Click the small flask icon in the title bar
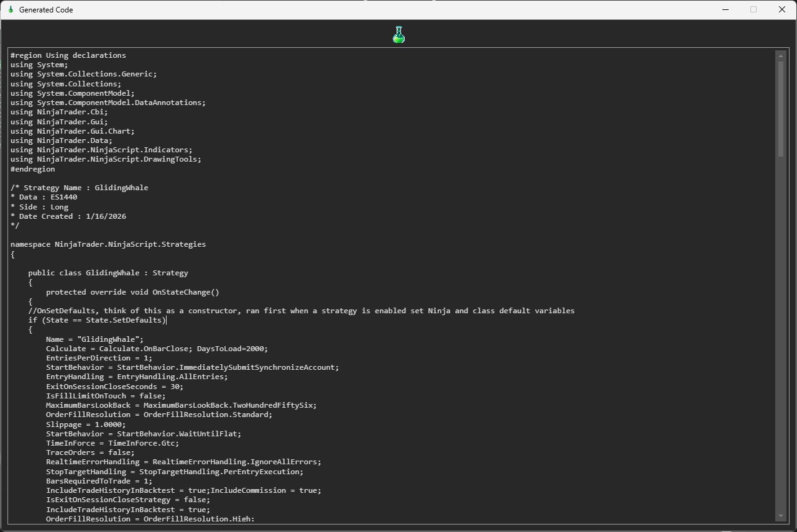The width and height of the screenshot is (797, 532). 11,9
